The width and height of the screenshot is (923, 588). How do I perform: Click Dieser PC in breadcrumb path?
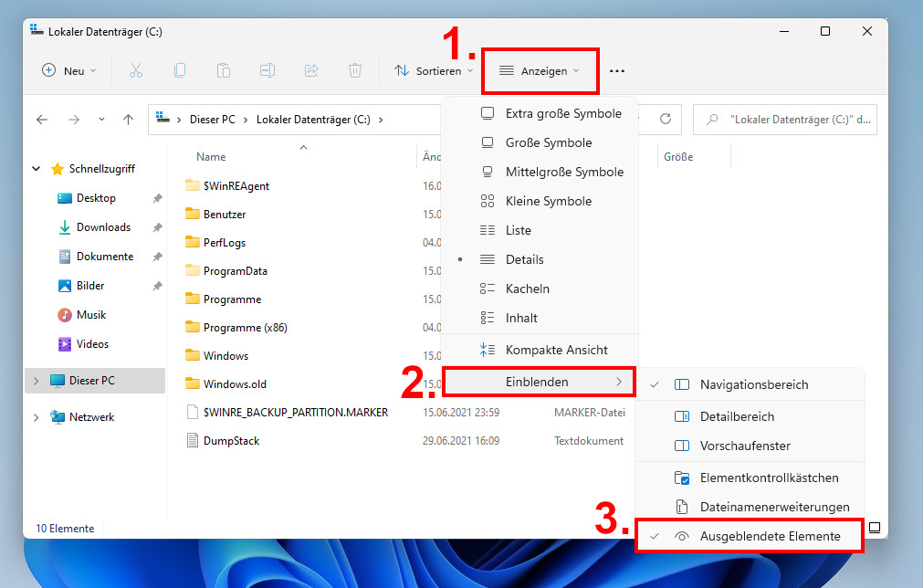[213, 120]
